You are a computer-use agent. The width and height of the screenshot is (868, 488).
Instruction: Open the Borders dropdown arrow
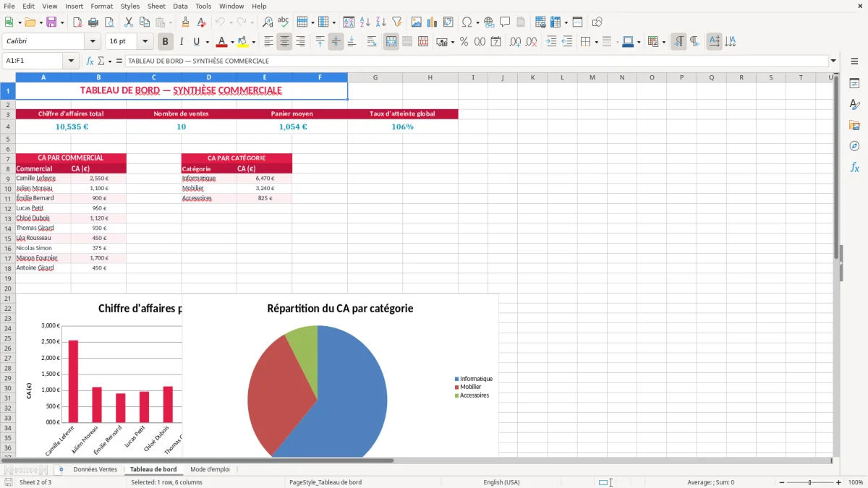click(x=596, y=42)
